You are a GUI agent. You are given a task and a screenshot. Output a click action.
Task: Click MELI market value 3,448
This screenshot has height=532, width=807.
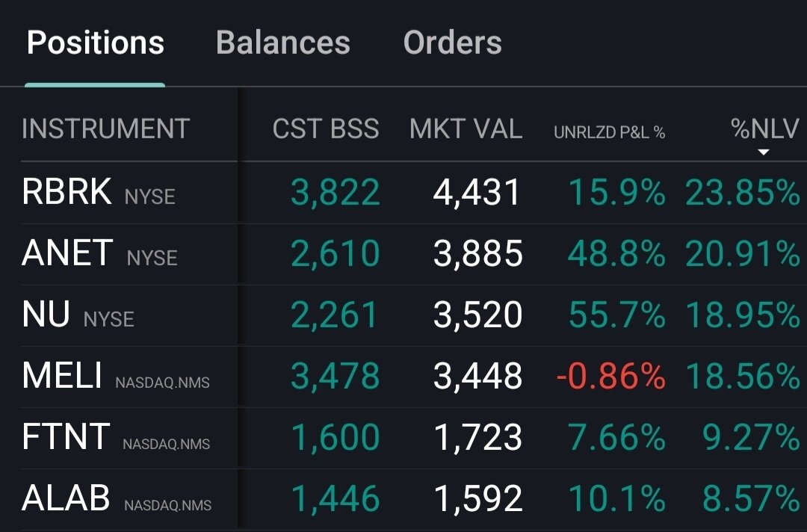pos(477,377)
